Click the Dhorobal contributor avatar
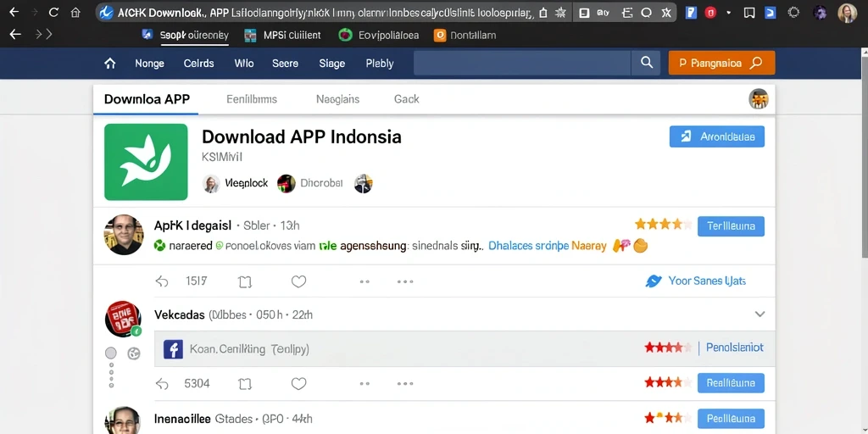This screenshot has height=434, width=868. point(287,183)
